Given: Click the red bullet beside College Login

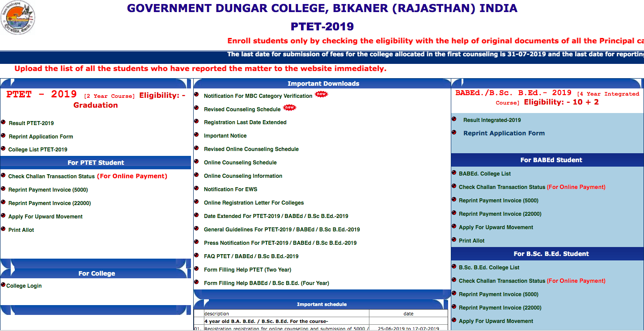Looking at the screenshot, I should pyautogui.click(x=3, y=285).
